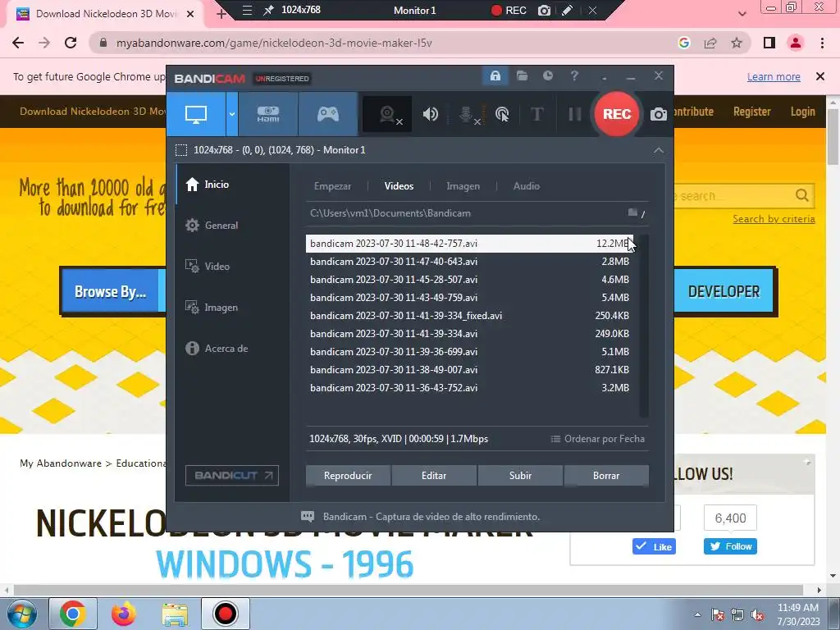Toggle speaker sound recording icon
The image size is (840, 630).
[x=430, y=114]
